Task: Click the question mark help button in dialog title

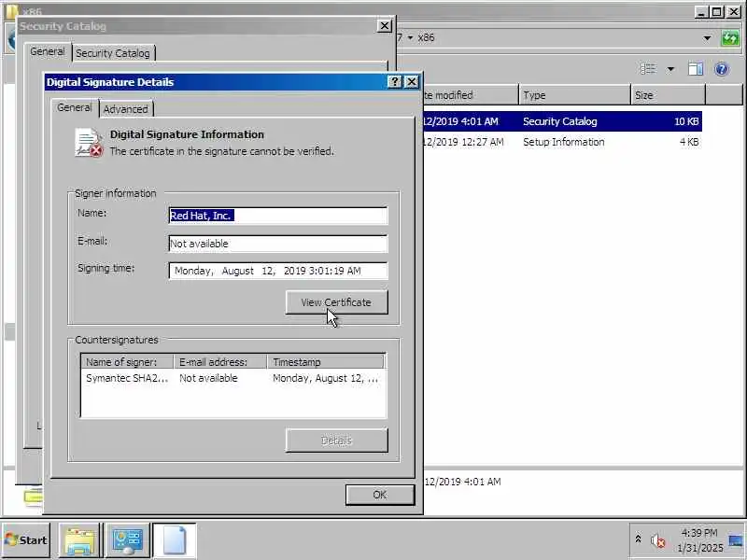Action: coord(395,82)
